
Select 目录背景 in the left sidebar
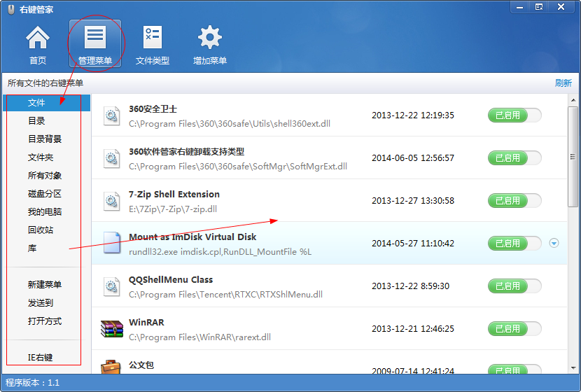[45, 139]
